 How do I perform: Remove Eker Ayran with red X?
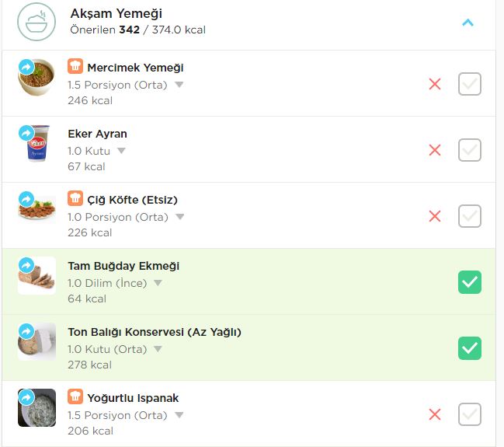(435, 150)
